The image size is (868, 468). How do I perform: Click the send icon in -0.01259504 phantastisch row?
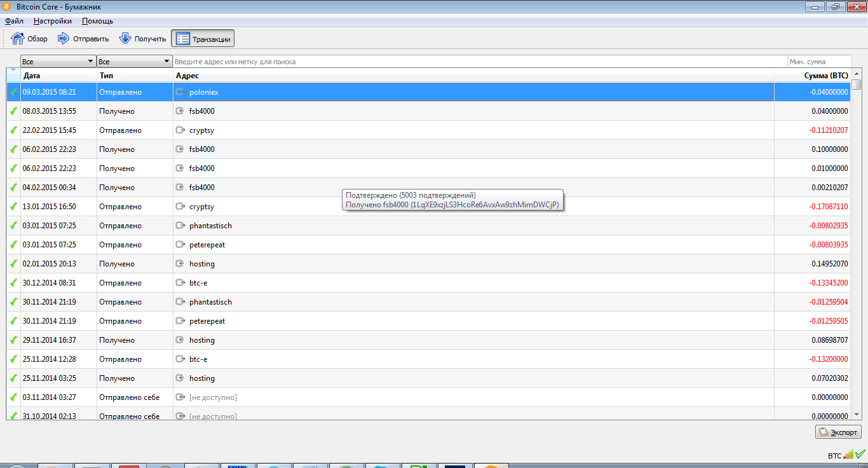click(180, 302)
